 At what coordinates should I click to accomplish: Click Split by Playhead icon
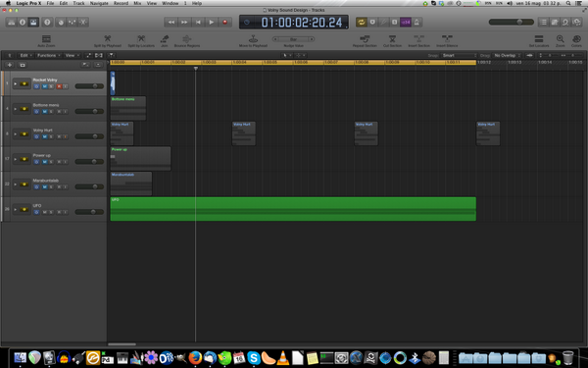pos(107,38)
